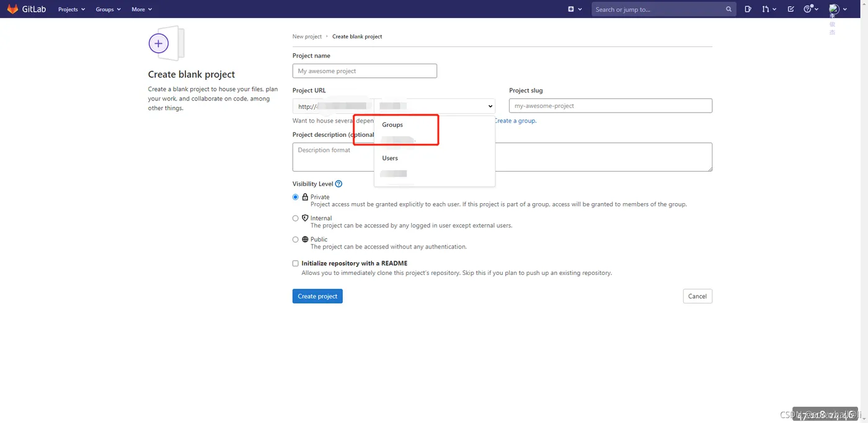Open the To-Do list icon

pyautogui.click(x=790, y=9)
